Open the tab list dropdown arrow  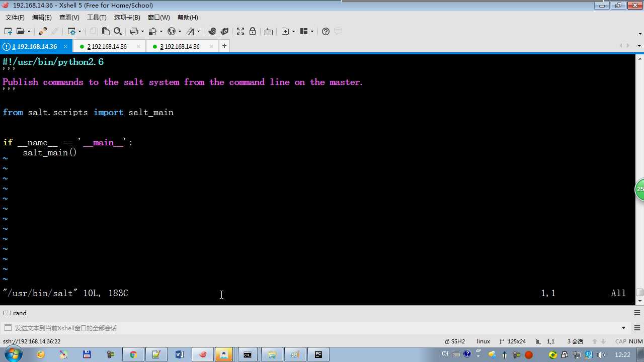pos(639,46)
